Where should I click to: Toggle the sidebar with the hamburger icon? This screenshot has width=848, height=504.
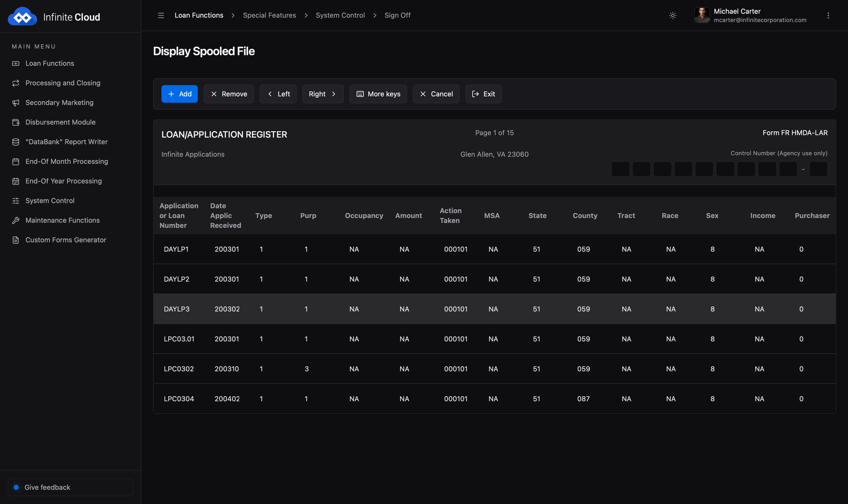click(161, 16)
